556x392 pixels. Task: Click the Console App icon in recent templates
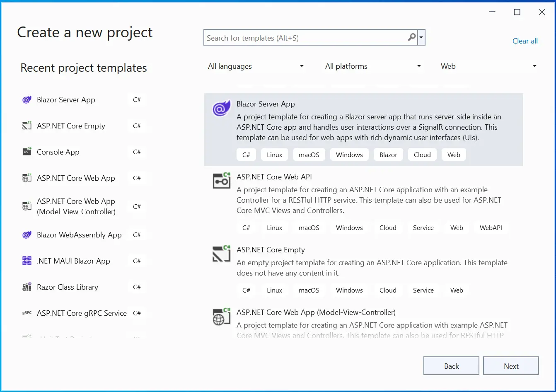coord(27,152)
